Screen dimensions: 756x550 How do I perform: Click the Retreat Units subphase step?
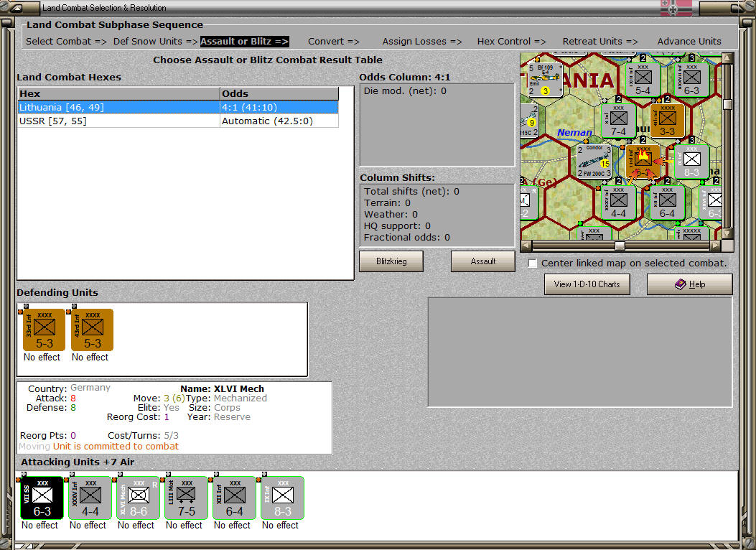pos(599,42)
